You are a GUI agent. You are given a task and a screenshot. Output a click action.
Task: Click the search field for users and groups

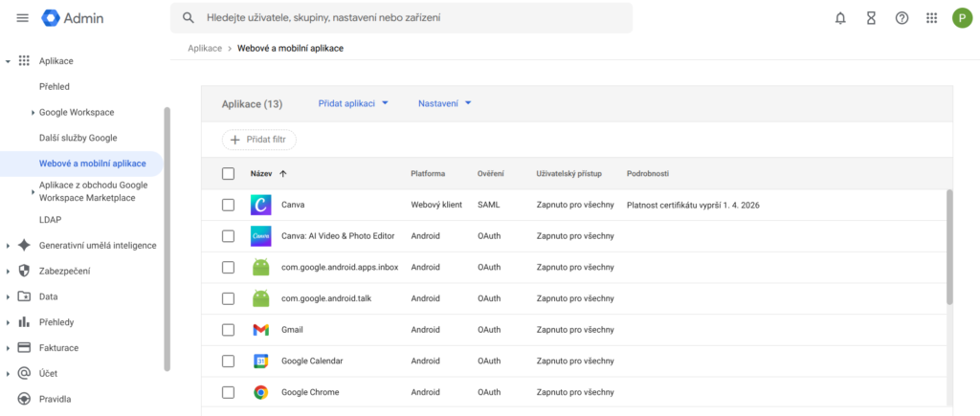click(412, 18)
